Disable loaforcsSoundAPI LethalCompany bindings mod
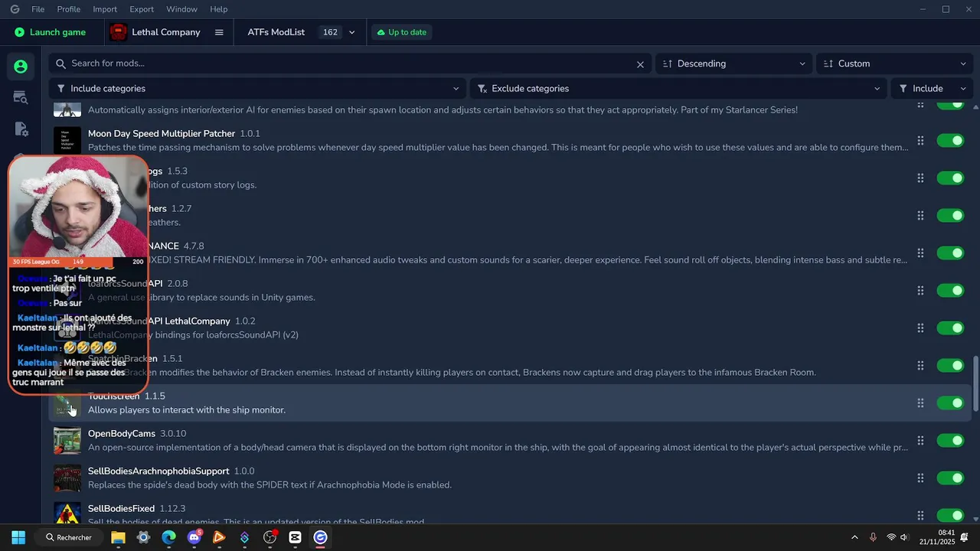This screenshot has height=551, width=980. (950, 328)
